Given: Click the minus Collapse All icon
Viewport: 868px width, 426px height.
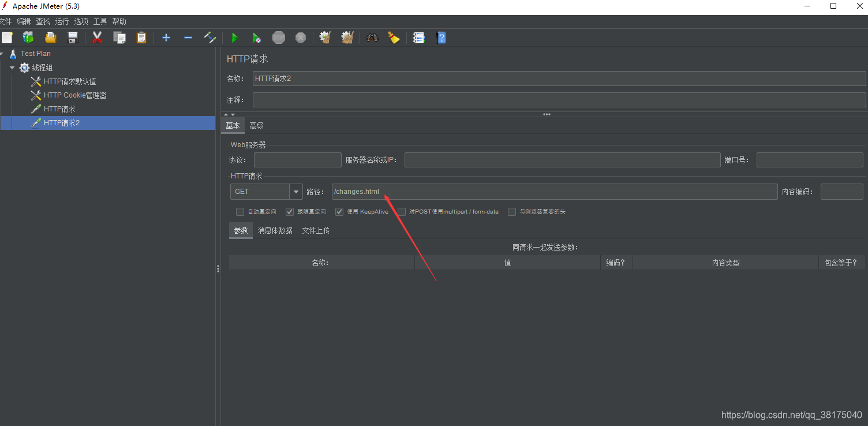Looking at the screenshot, I should pos(188,38).
